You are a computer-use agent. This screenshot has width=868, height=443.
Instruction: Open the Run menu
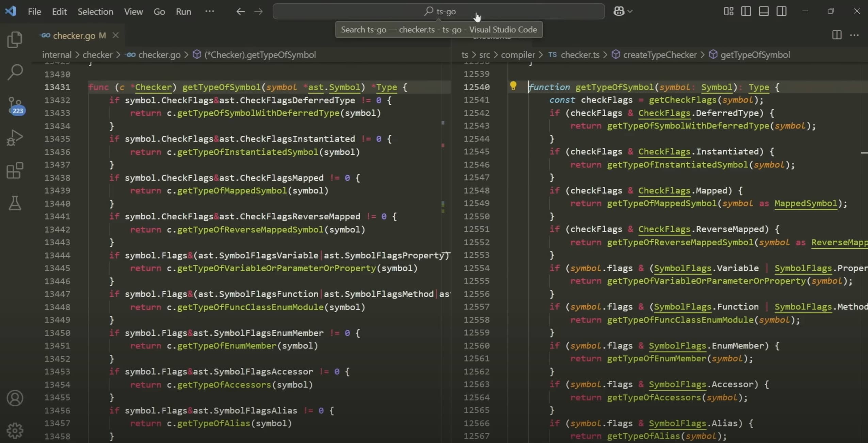pyautogui.click(x=183, y=12)
